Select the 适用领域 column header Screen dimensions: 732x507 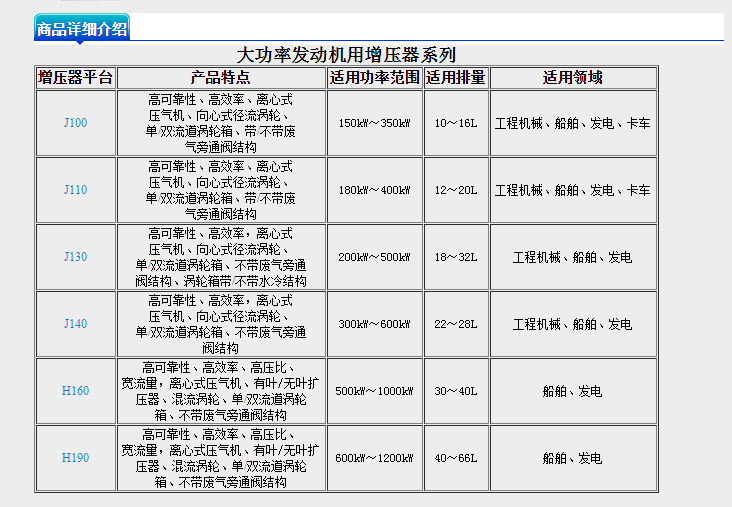[x=573, y=77]
